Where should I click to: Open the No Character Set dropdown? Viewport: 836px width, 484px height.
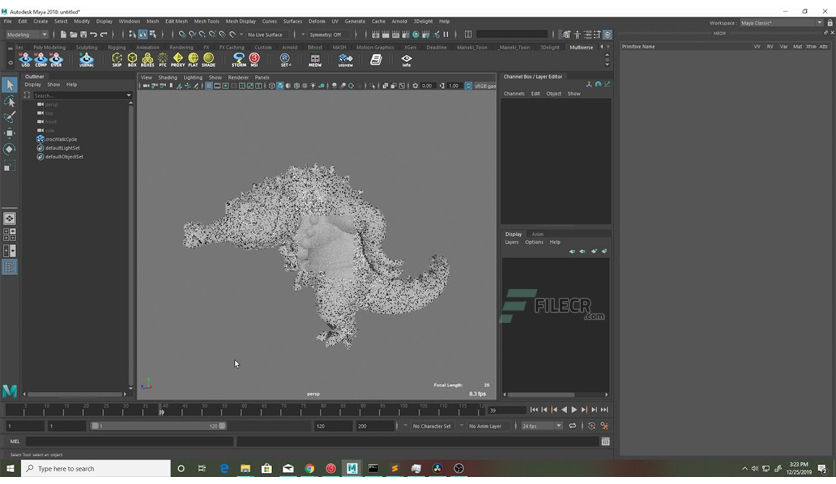432,426
